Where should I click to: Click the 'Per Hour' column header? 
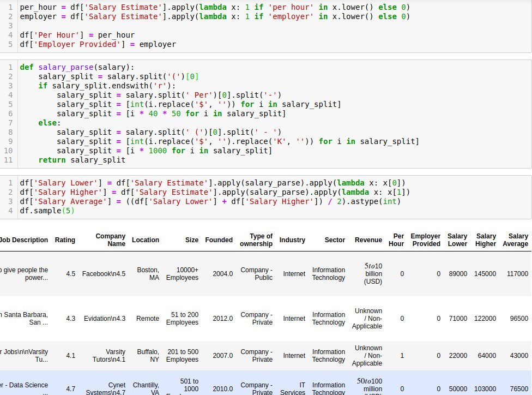(396, 240)
